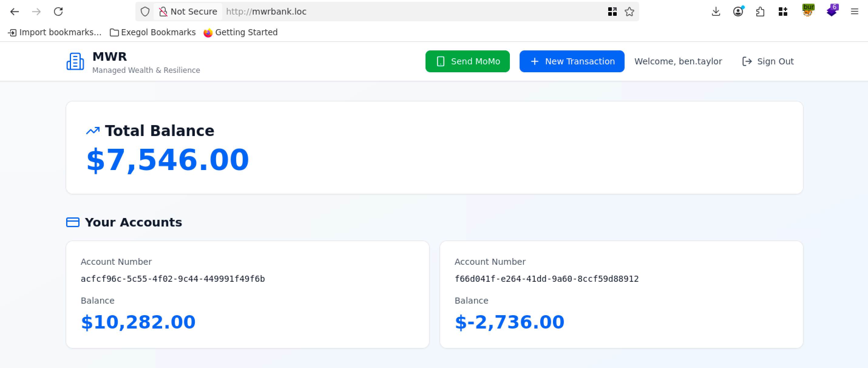Bookmark this page with the star icon
This screenshot has width=868, height=368.
(x=629, y=12)
